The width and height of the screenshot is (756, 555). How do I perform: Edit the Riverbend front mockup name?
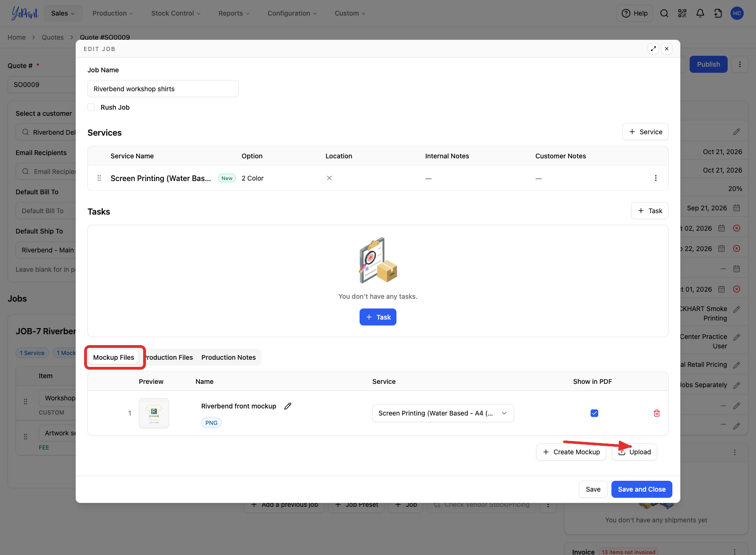[288, 406]
